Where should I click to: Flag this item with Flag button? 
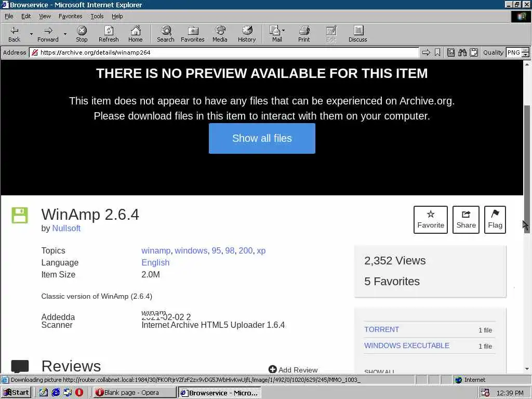(x=495, y=220)
